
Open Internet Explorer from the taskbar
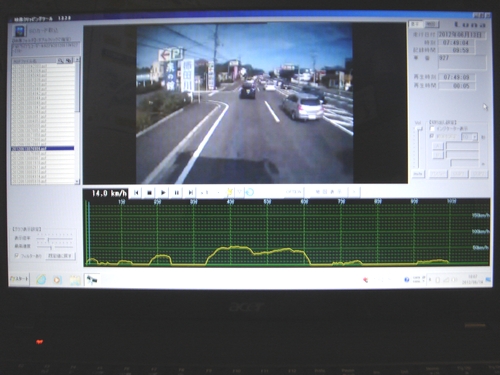[41, 279]
